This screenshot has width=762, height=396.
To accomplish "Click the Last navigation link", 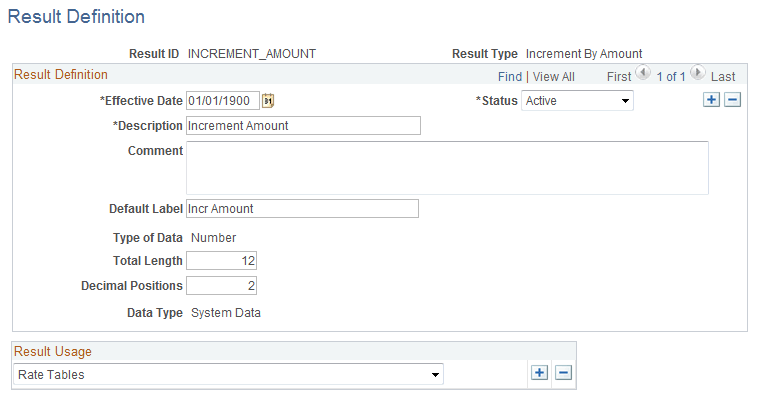I will coord(723,77).
